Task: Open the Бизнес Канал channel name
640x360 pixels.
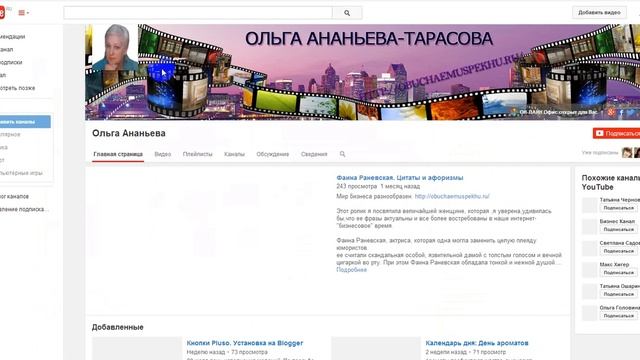Action: [617, 221]
